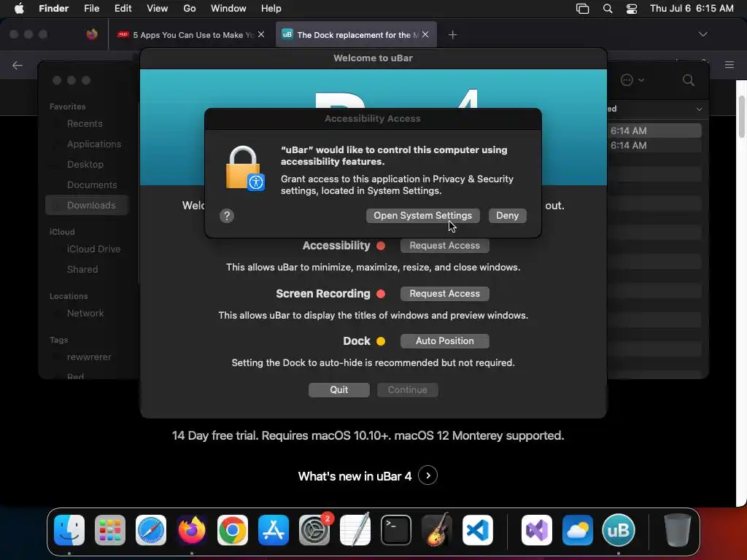Viewport: 747px width, 560px height.
Task: Open Visual Studio purple dock icon
Action: pos(537,530)
